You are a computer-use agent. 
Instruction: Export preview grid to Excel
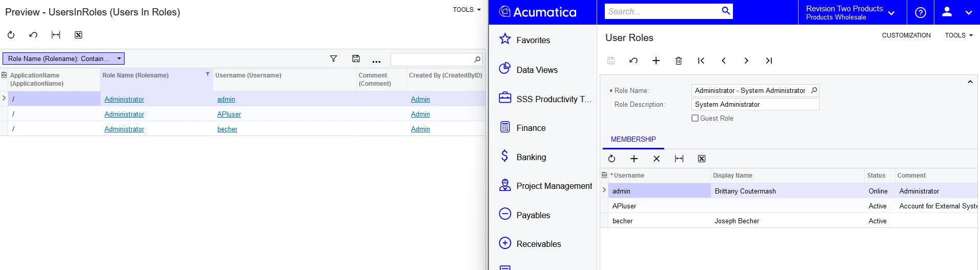(78, 35)
